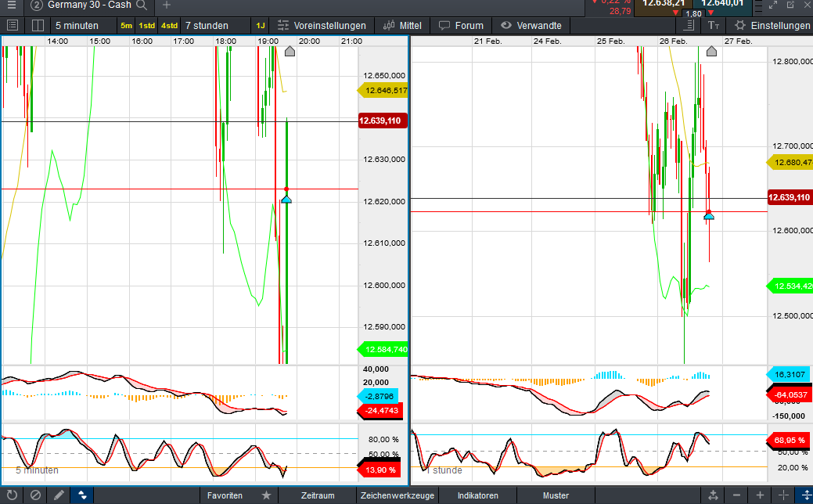This screenshot has width=813, height=504.
Task: Click the yellow 12.646,517 indicator label
Action: pos(383,91)
